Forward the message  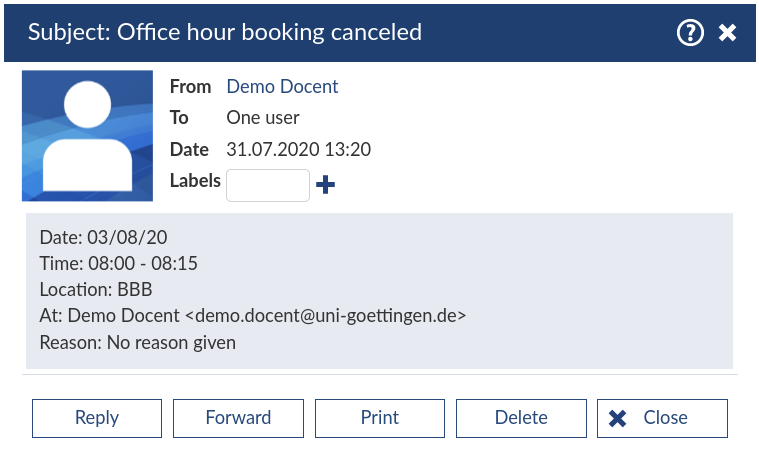point(238,418)
